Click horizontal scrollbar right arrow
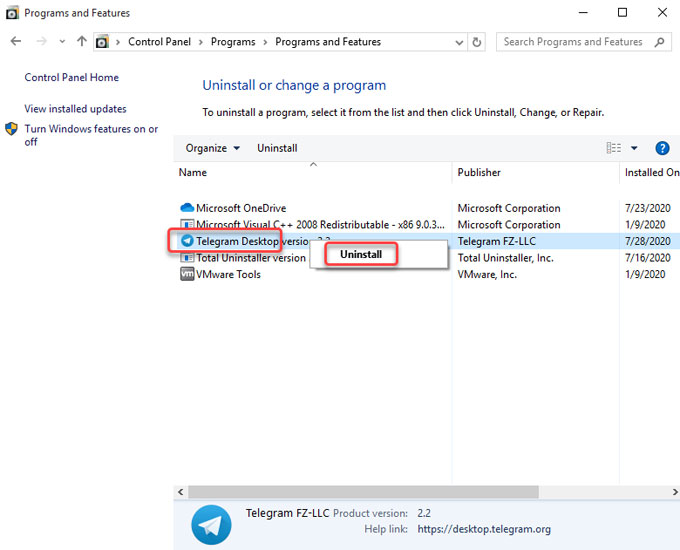 click(x=675, y=492)
